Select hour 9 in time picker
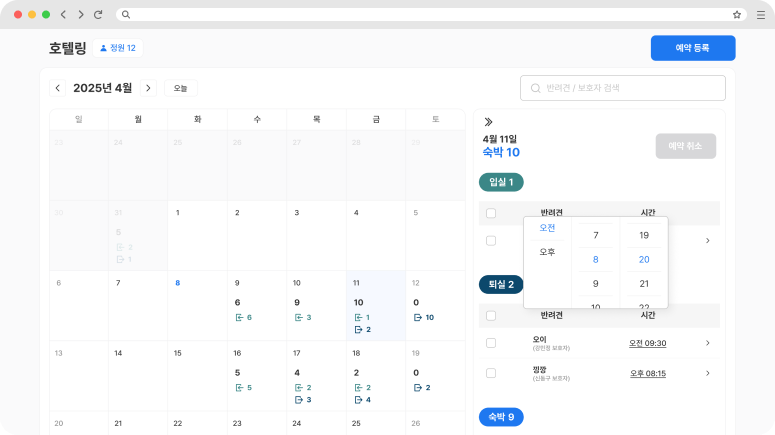Viewport: 775px width, 435px height. [596, 284]
